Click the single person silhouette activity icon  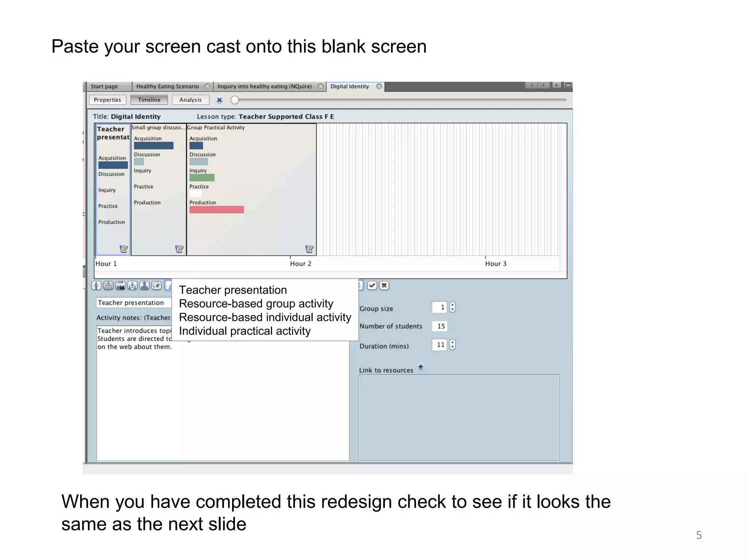tap(144, 285)
